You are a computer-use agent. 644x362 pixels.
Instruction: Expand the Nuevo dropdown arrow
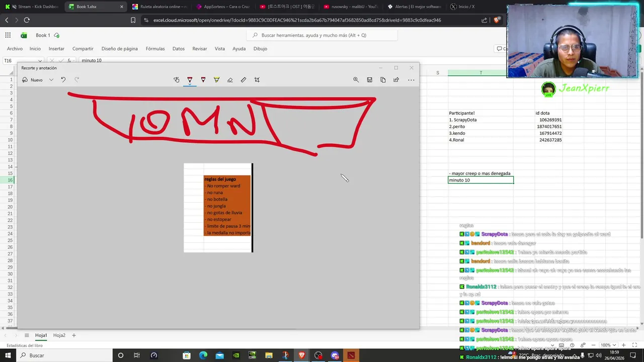[x=51, y=80]
